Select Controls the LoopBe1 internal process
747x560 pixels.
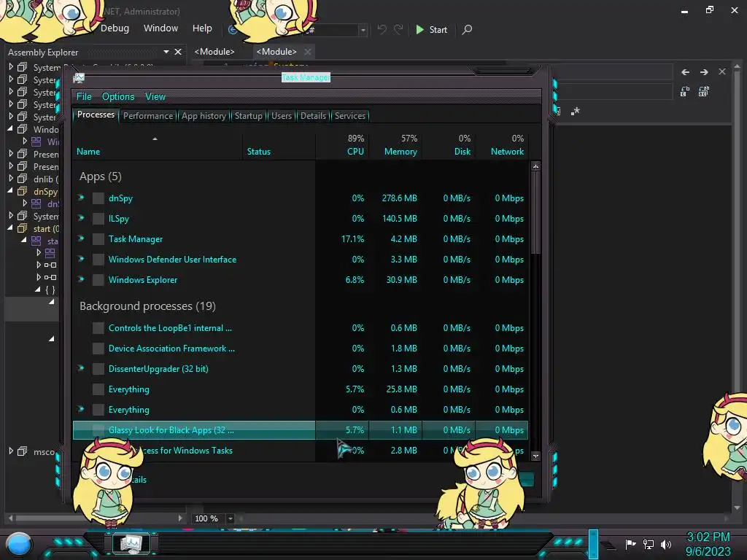pyautogui.click(x=300, y=328)
